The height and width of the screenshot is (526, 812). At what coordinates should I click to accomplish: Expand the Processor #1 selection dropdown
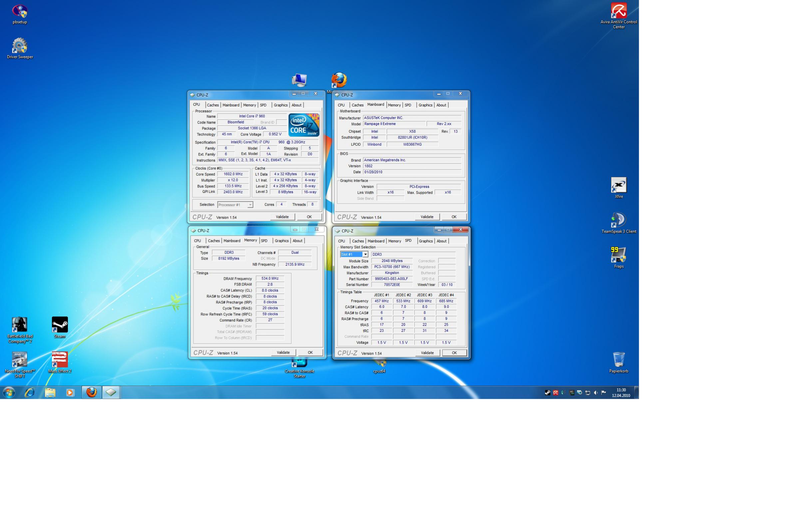(250, 205)
